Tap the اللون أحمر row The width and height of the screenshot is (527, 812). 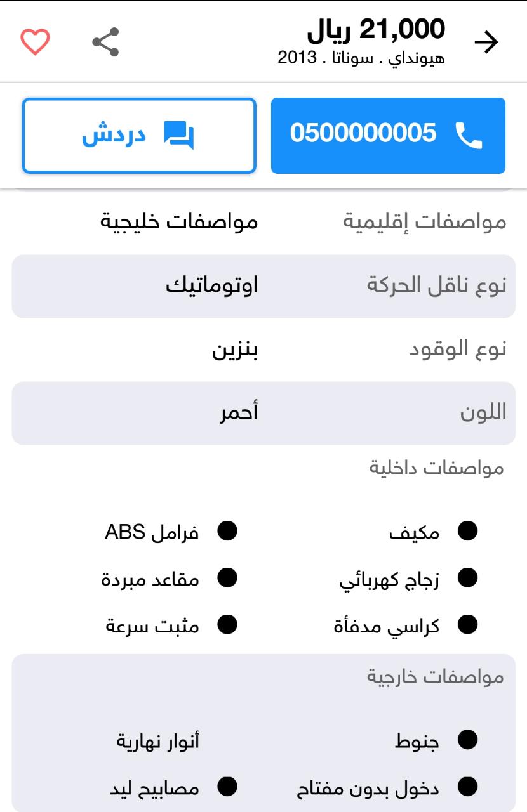click(263, 413)
